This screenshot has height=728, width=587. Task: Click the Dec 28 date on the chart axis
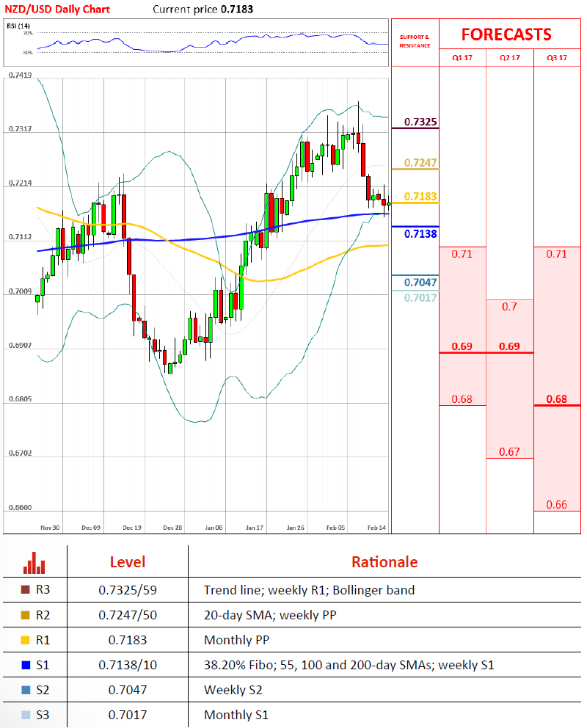172,528
